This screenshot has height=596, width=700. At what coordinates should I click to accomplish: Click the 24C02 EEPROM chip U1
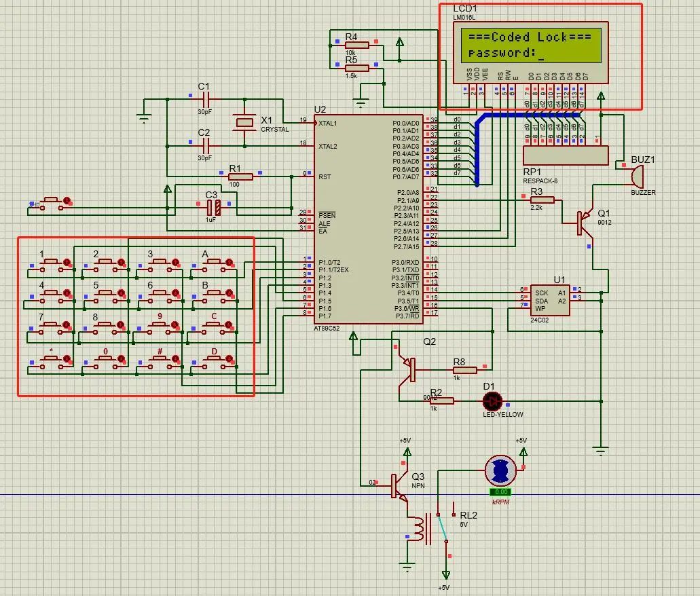[549, 299]
